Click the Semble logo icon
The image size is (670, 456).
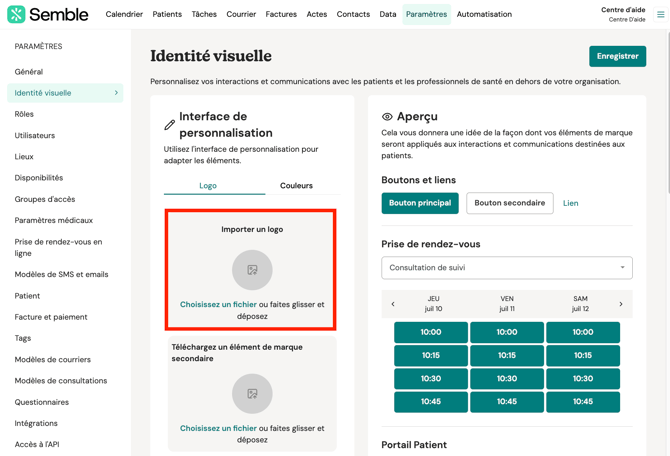click(x=16, y=14)
